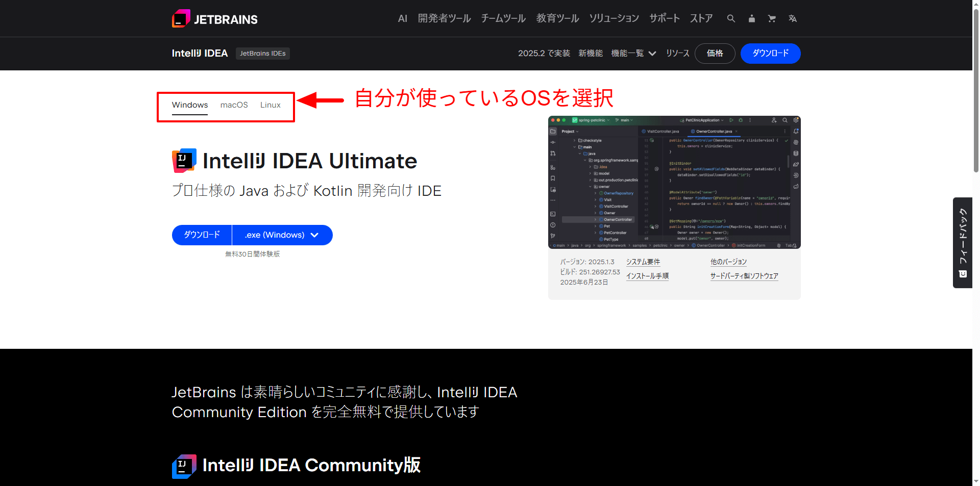Open the システム要件 link
The height and width of the screenshot is (486, 980).
click(643, 262)
